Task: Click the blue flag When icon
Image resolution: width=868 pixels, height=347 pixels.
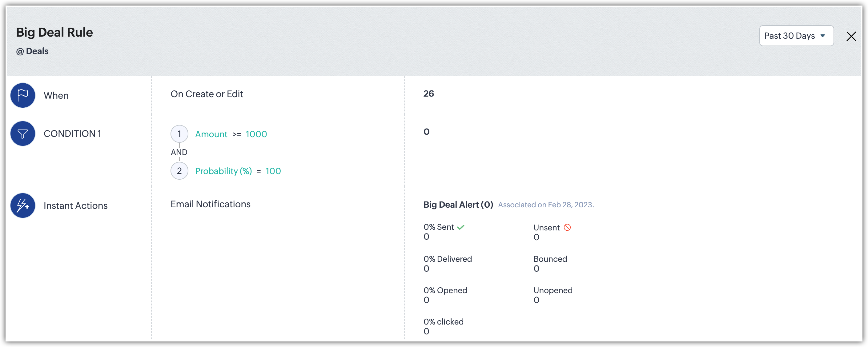Action: (22, 95)
